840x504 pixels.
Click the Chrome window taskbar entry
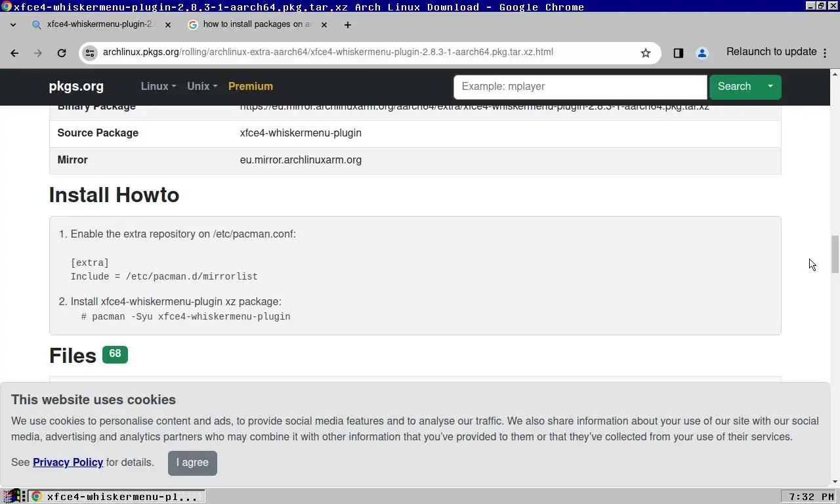115,496
